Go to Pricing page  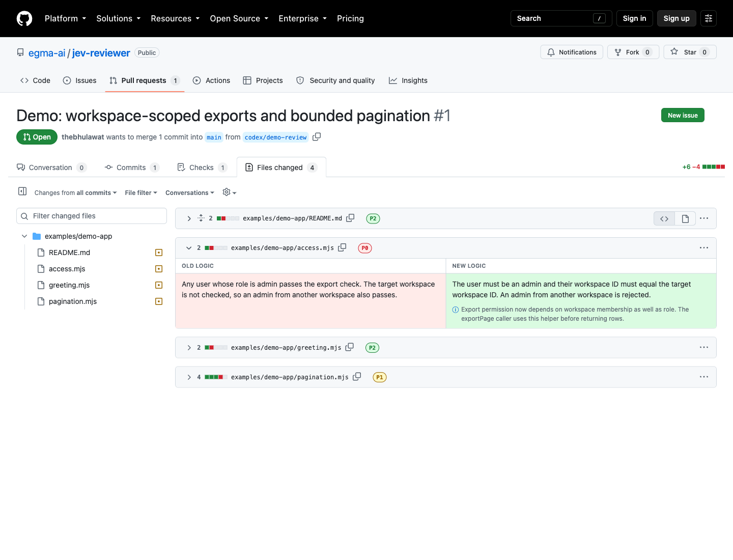[350, 18]
